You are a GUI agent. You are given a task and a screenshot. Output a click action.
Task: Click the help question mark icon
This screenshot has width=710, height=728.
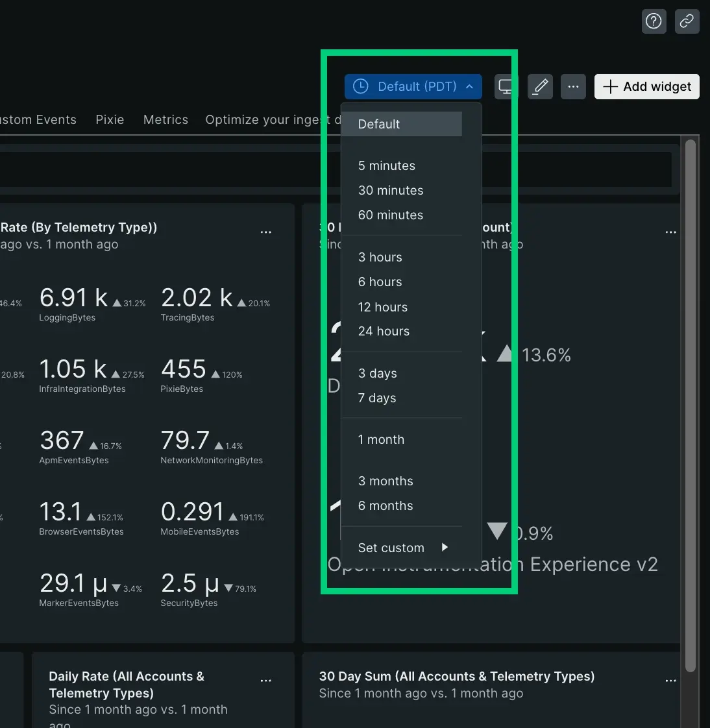654,21
